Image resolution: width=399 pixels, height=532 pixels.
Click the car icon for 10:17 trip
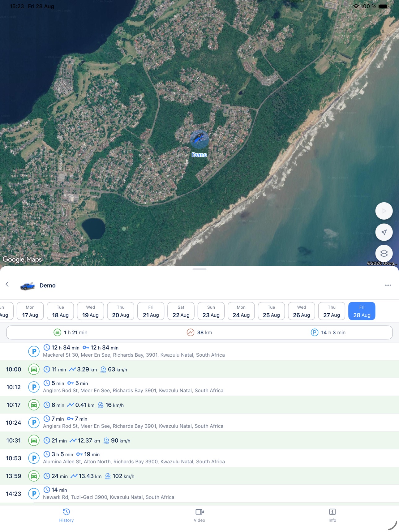[x=34, y=405]
